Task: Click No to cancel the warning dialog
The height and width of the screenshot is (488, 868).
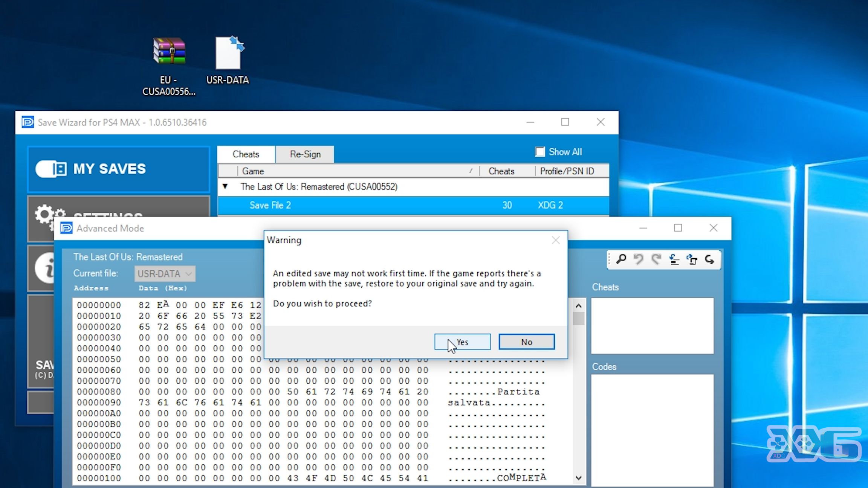Action: [x=526, y=342]
